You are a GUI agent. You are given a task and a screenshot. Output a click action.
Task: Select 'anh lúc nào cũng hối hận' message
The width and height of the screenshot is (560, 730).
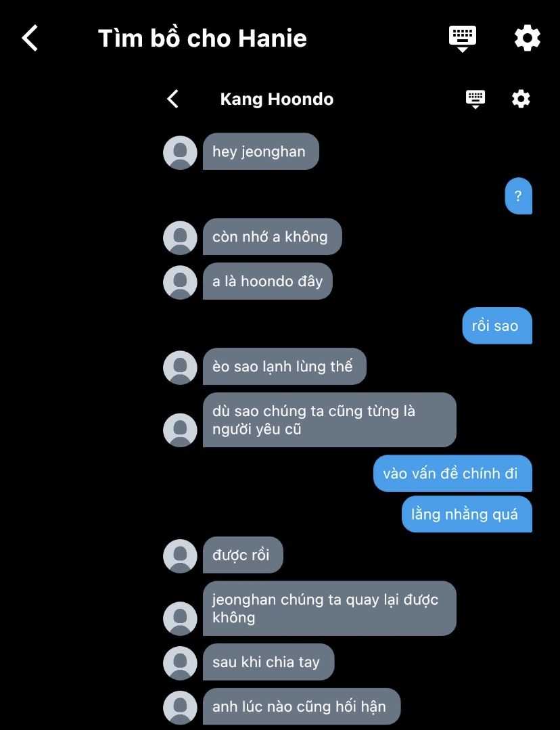(301, 706)
